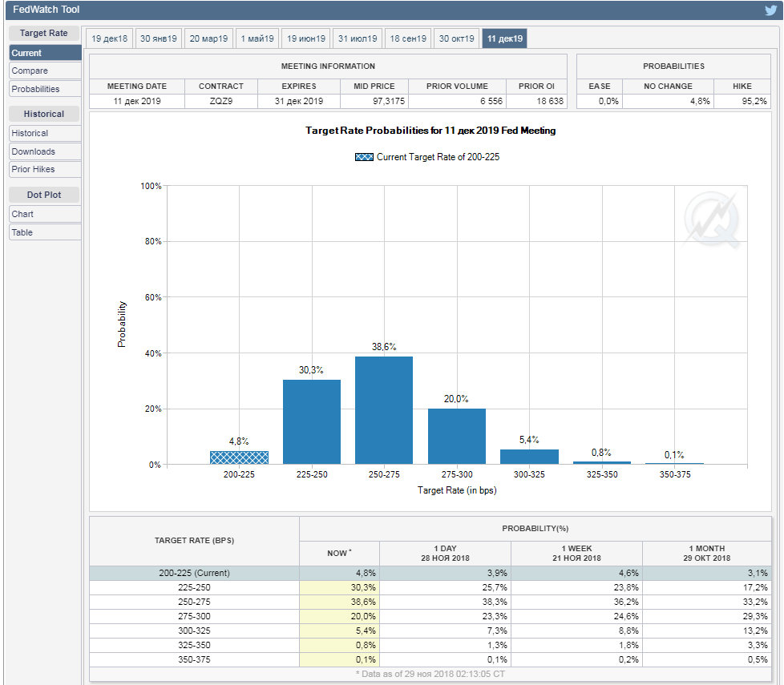Open the Dot Plot Table
This screenshot has width=784, height=685.
tap(45, 232)
